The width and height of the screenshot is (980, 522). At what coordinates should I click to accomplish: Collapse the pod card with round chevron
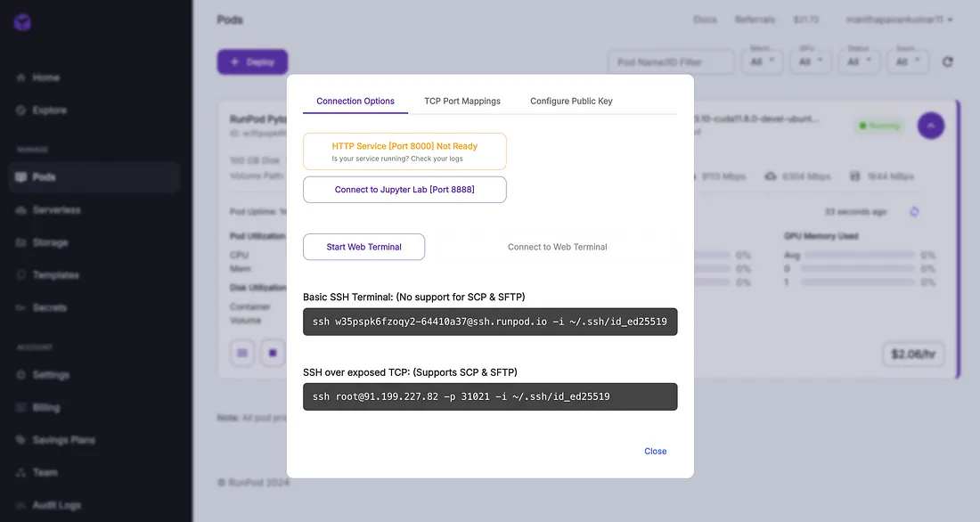click(931, 126)
